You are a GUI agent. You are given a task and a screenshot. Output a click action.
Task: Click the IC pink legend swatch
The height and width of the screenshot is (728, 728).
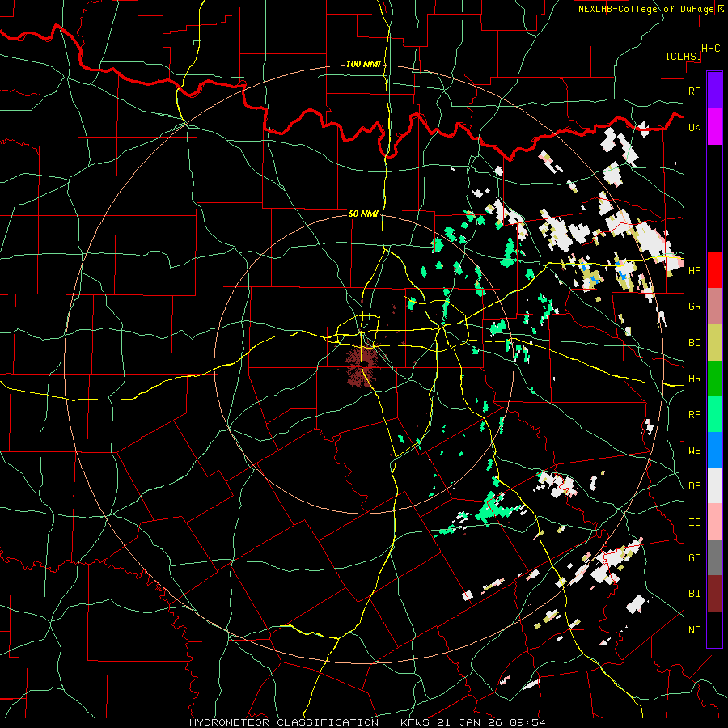tap(714, 522)
